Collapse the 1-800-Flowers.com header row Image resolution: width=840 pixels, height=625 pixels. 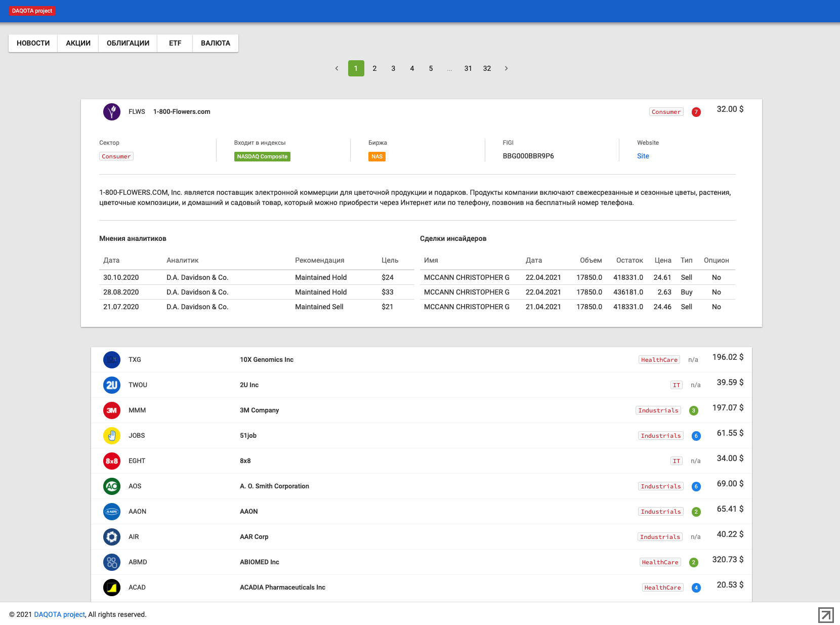[x=422, y=112]
